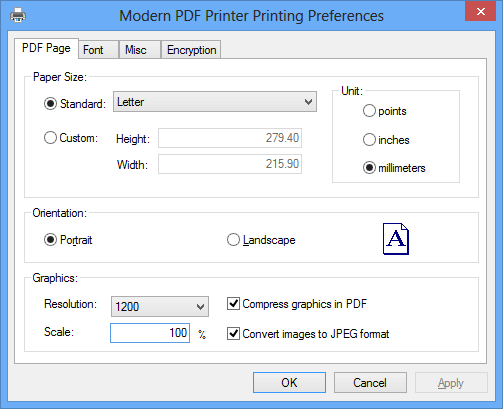Screen dimensions: 503x409
Task: Open the Letter paper size dropdown
Action: (215, 102)
